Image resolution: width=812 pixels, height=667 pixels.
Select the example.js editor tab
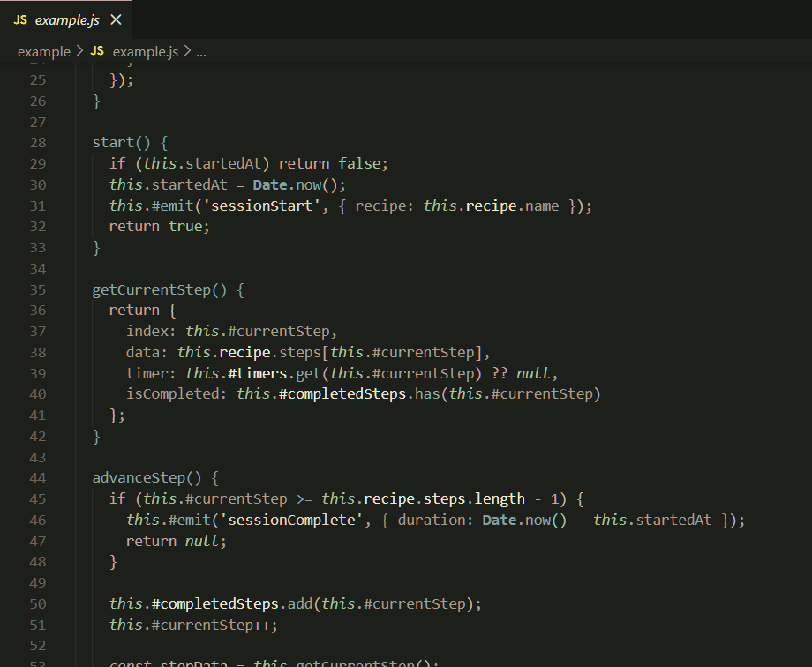[x=66, y=19]
